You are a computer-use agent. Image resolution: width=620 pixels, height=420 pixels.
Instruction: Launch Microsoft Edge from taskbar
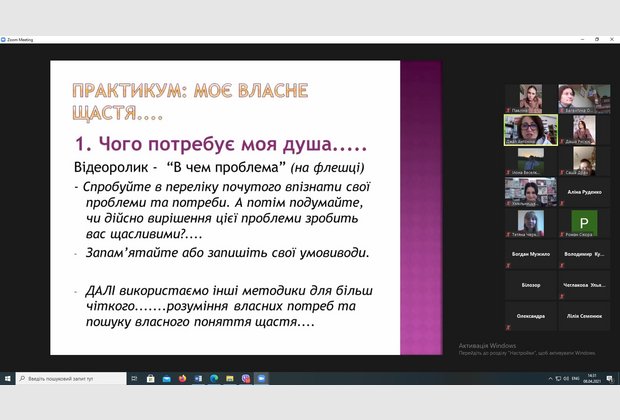pos(214,378)
